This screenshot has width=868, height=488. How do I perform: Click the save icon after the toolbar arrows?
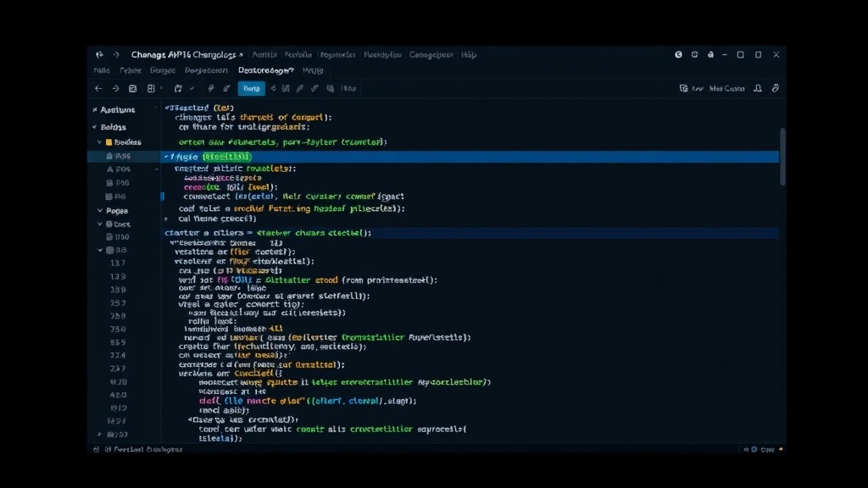point(132,88)
